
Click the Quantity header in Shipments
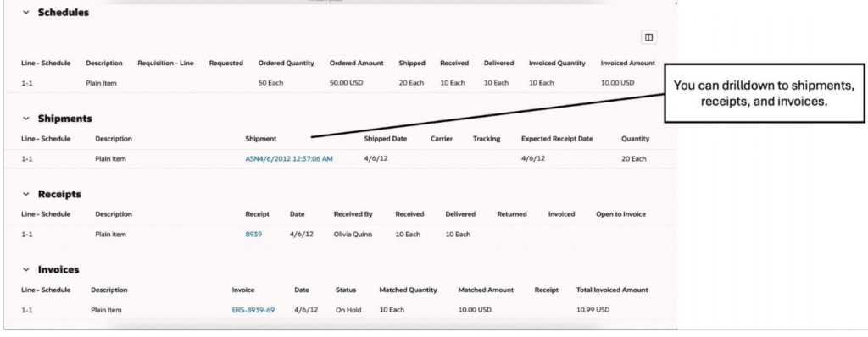636,139
